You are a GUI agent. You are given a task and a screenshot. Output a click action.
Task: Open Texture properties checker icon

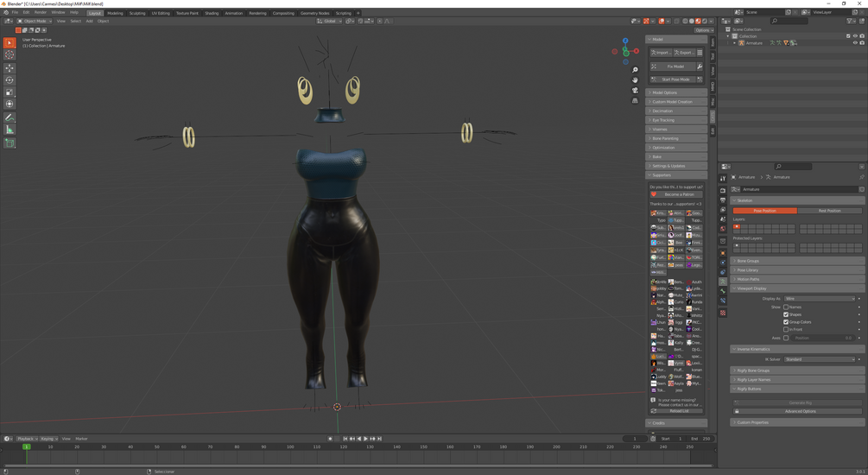(x=722, y=313)
